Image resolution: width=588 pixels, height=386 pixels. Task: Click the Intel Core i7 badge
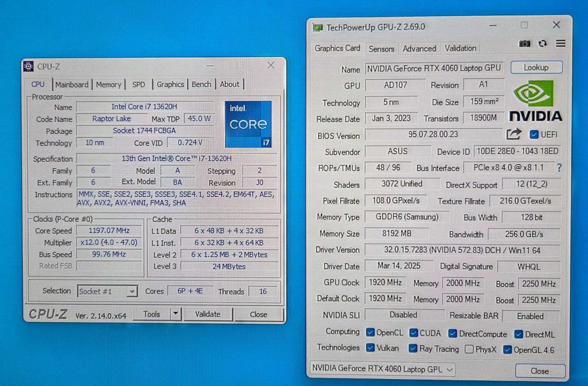click(x=248, y=124)
